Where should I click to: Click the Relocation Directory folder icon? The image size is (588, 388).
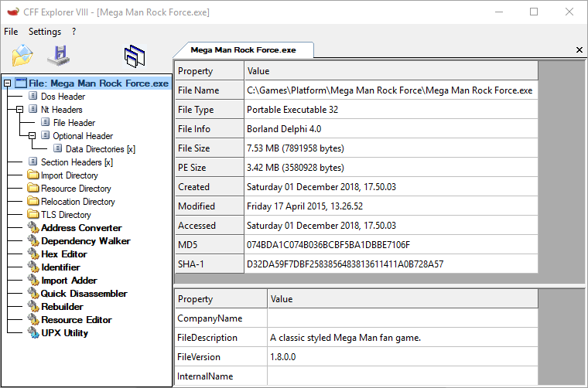33,201
